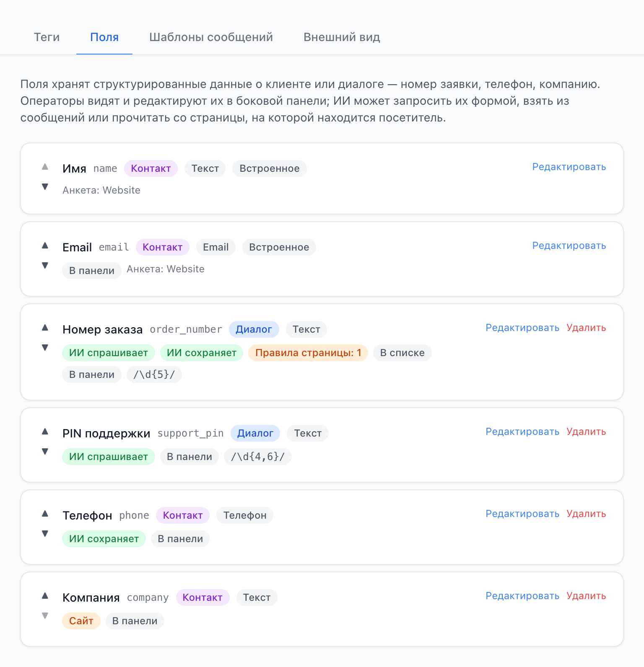Click the Контакт badge on Телефон
The height and width of the screenshot is (667, 644).
pyautogui.click(x=183, y=515)
